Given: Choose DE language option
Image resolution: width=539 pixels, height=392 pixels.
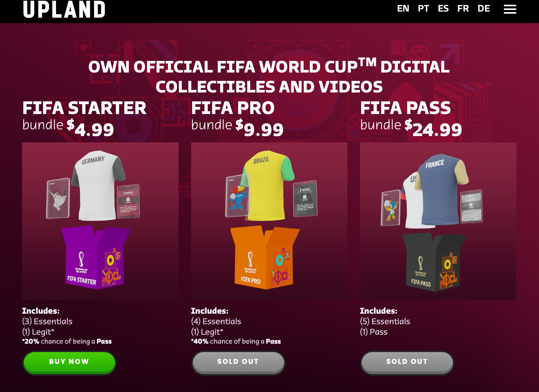Looking at the screenshot, I should tap(484, 9).
